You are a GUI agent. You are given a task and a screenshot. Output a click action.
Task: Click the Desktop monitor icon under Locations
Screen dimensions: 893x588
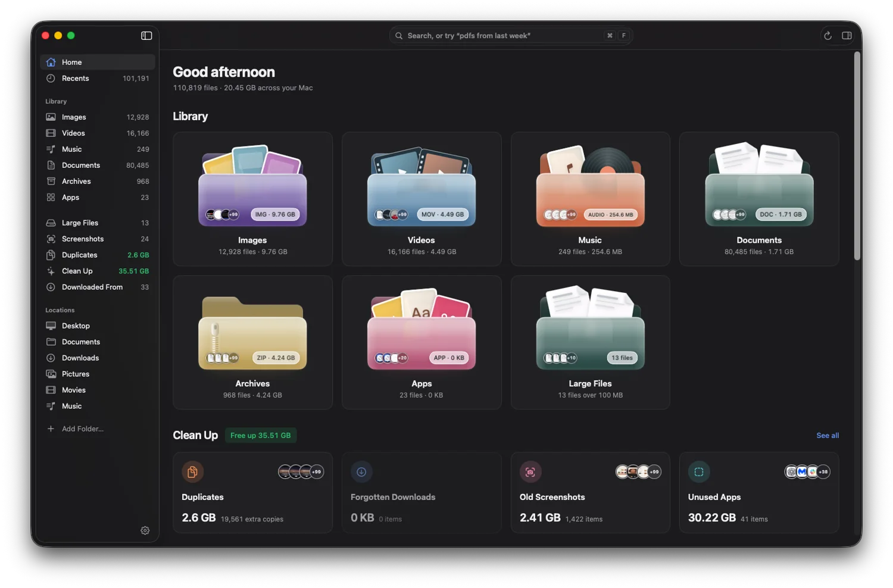click(x=51, y=326)
